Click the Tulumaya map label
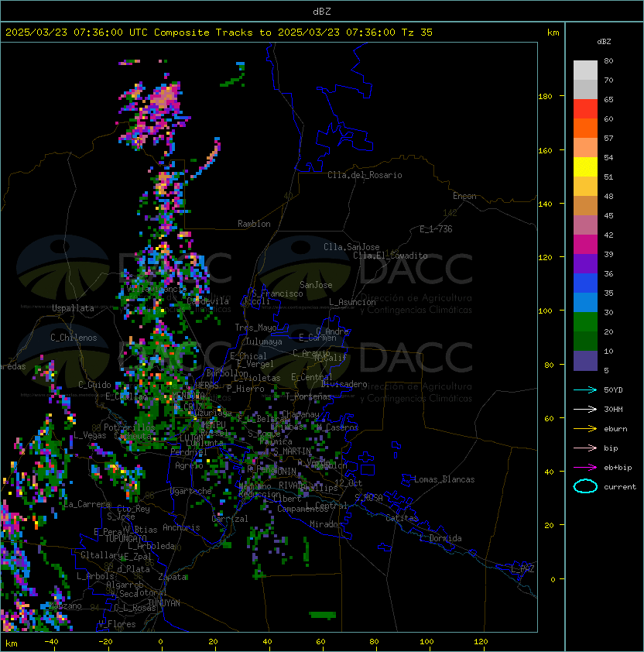The height and width of the screenshot is (652, 644). 264,341
